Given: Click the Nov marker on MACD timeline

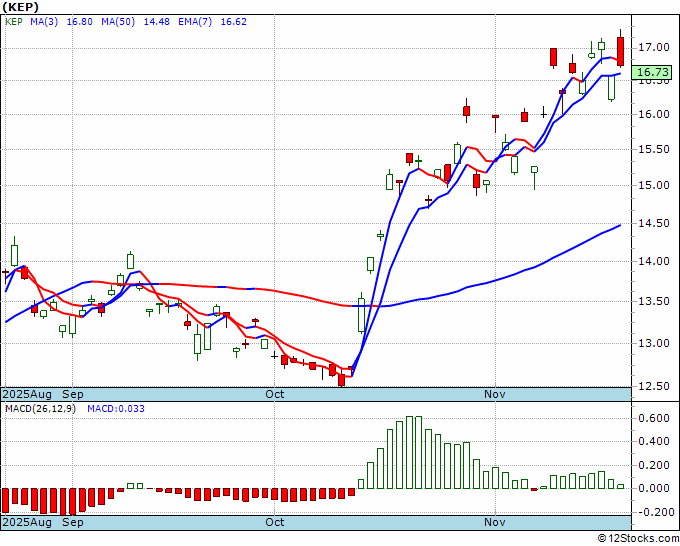Looking at the screenshot, I should (494, 522).
